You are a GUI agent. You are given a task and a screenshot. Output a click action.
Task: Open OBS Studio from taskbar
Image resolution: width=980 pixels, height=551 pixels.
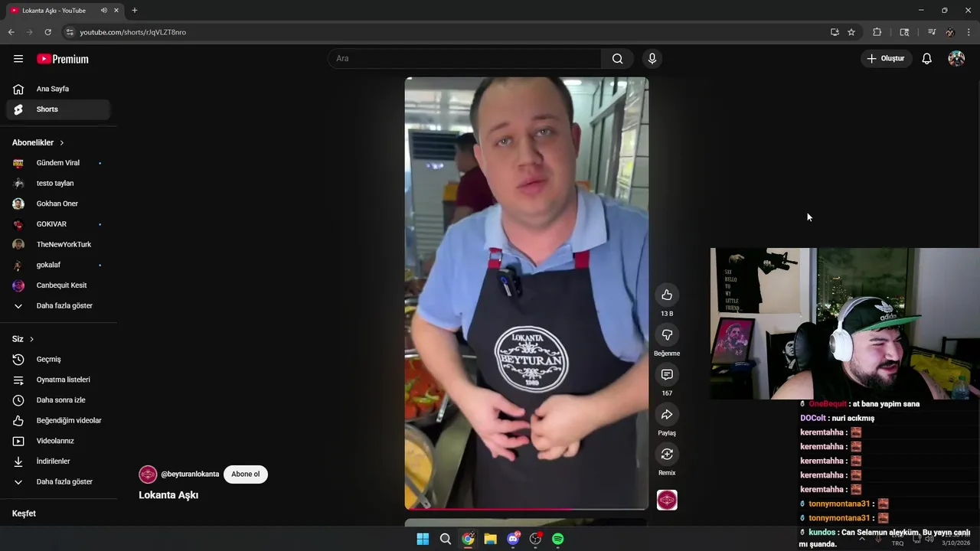tap(535, 539)
